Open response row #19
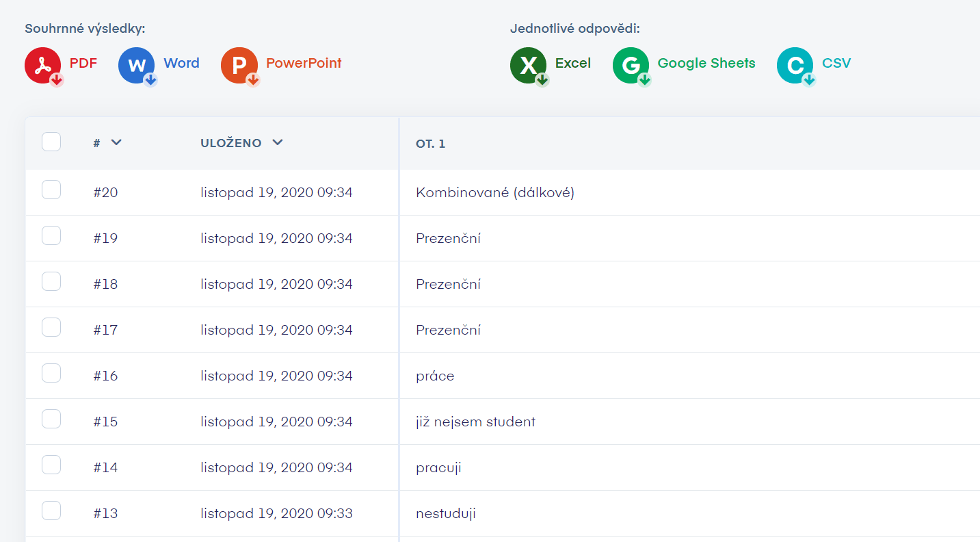Image resolution: width=980 pixels, height=542 pixels. pyautogui.click(x=105, y=238)
